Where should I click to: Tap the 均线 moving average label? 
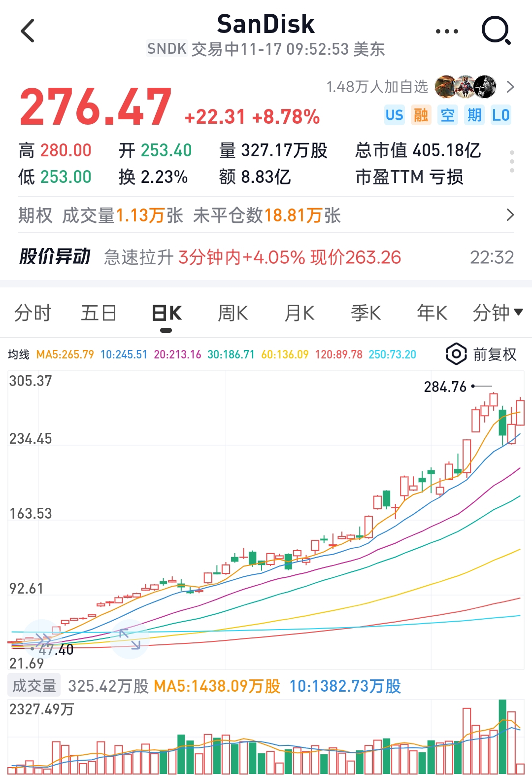(19, 354)
